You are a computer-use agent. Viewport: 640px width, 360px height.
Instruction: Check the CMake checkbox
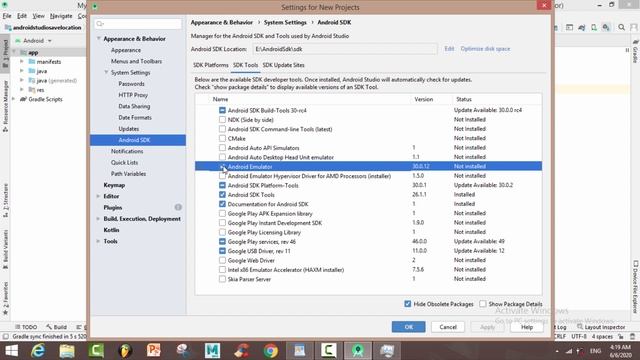(222, 138)
